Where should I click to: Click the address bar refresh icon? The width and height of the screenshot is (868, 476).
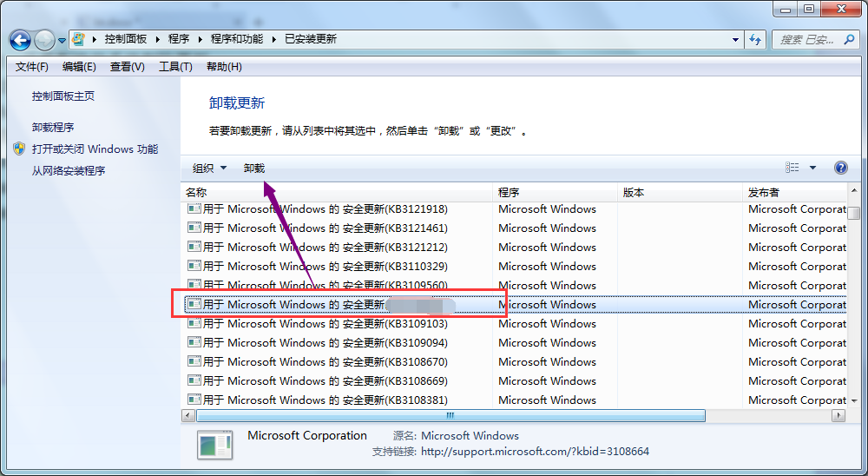[x=755, y=40]
